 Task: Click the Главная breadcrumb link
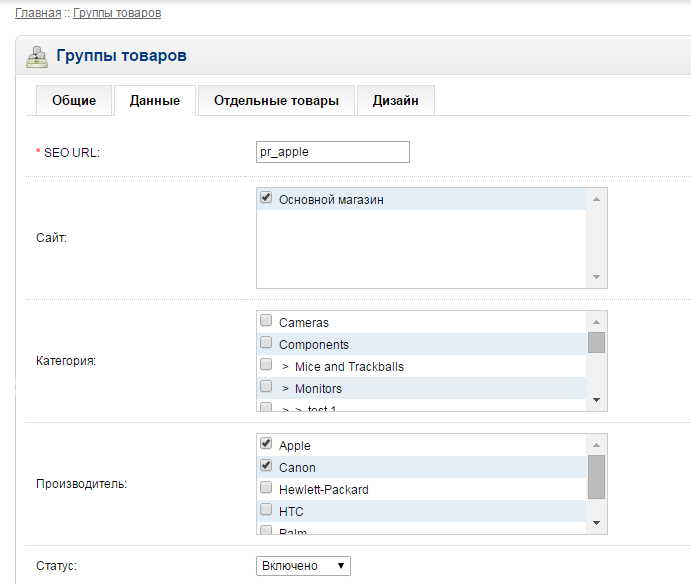tap(37, 13)
